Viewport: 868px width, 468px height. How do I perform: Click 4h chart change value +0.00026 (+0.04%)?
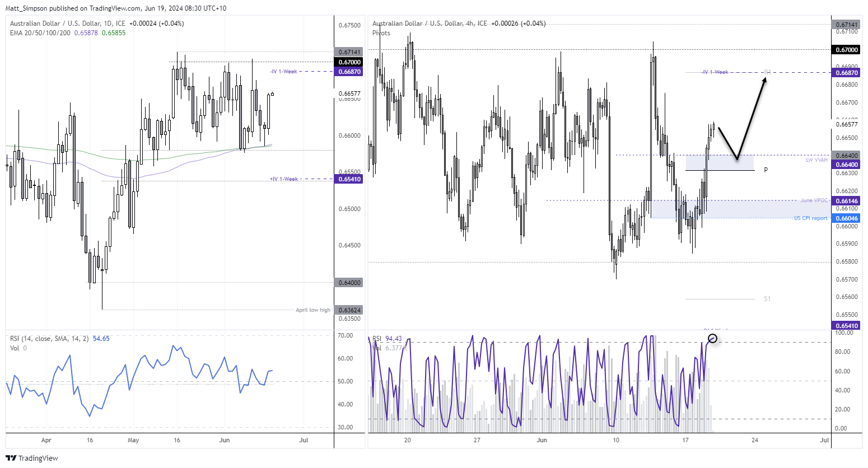[x=518, y=24]
